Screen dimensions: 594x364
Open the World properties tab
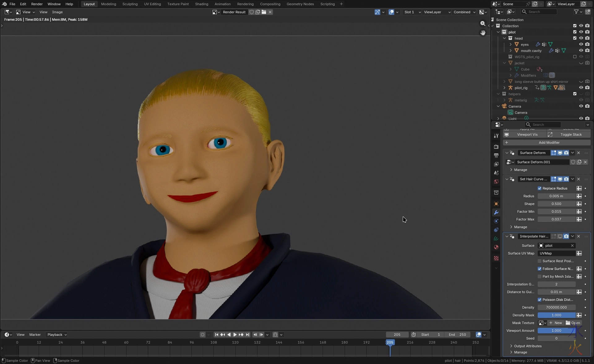tap(496, 182)
